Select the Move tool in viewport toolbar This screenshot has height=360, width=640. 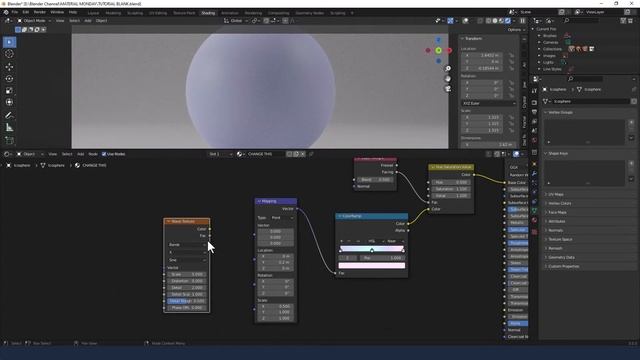tap(9, 67)
